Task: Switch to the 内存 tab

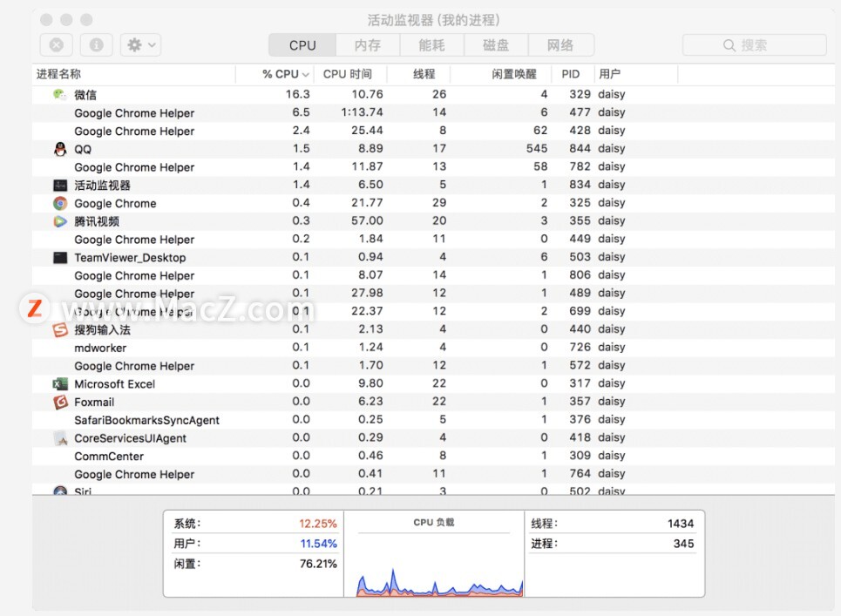Action: 368,45
